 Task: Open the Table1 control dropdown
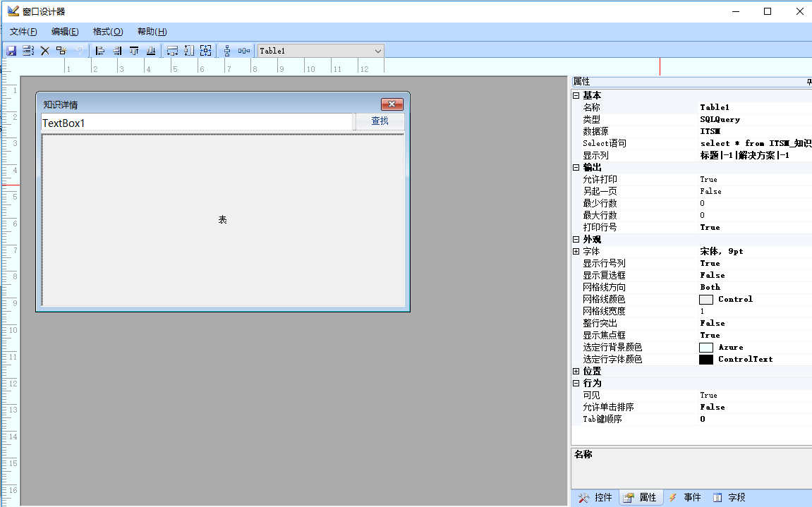[377, 51]
